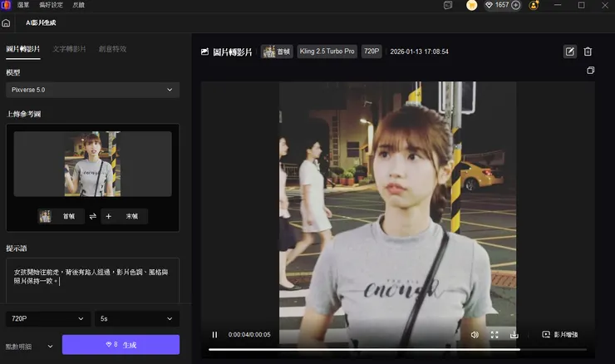This screenshot has width=615, height=364.
Task: Pause the video playback
Action: (214, 335)
